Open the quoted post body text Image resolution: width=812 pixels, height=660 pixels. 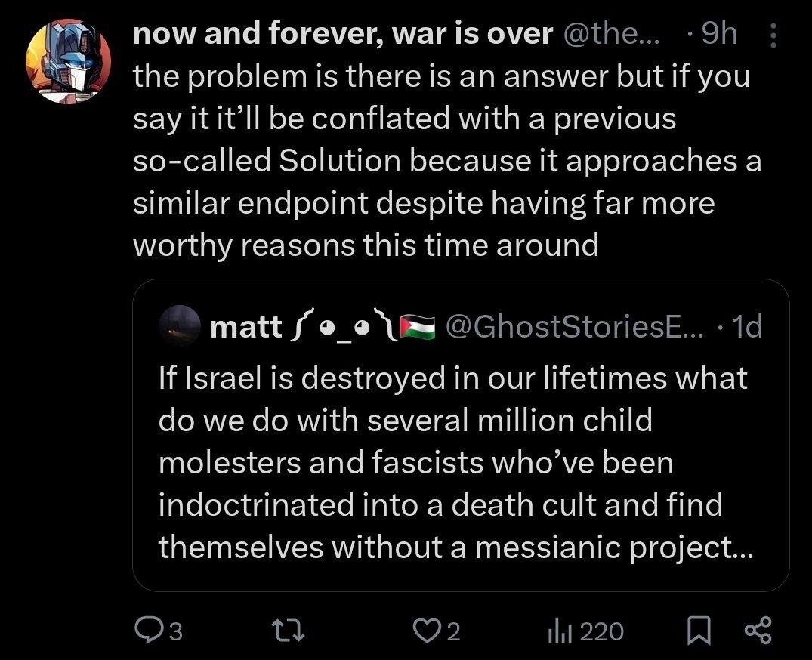[453, 461]
